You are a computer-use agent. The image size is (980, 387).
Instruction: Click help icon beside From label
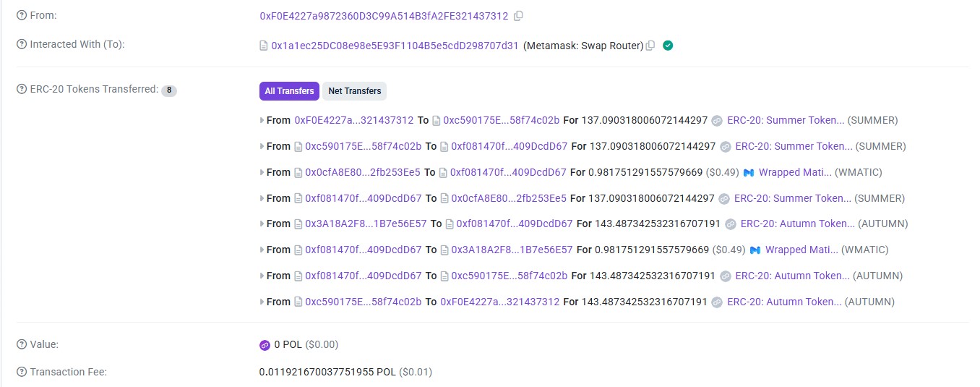[x=22, y=16]
